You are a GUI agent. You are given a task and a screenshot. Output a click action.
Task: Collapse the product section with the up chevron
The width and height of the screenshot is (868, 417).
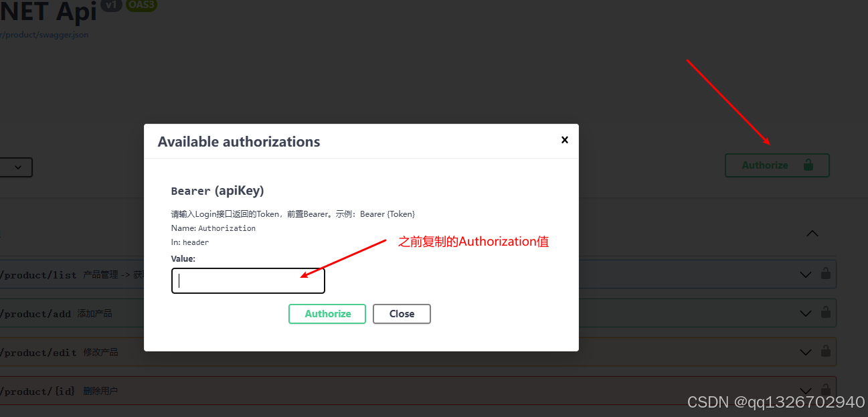[x=812, y=233]
